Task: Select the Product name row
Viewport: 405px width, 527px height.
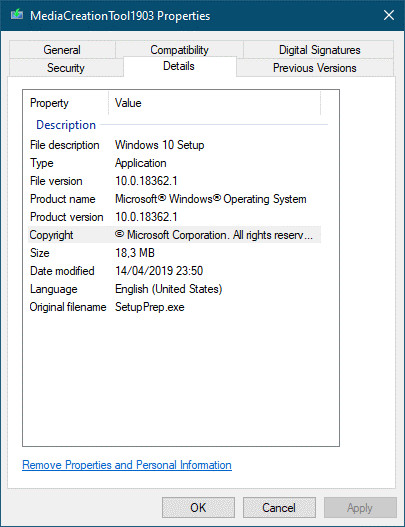Action: coord(174,199)
